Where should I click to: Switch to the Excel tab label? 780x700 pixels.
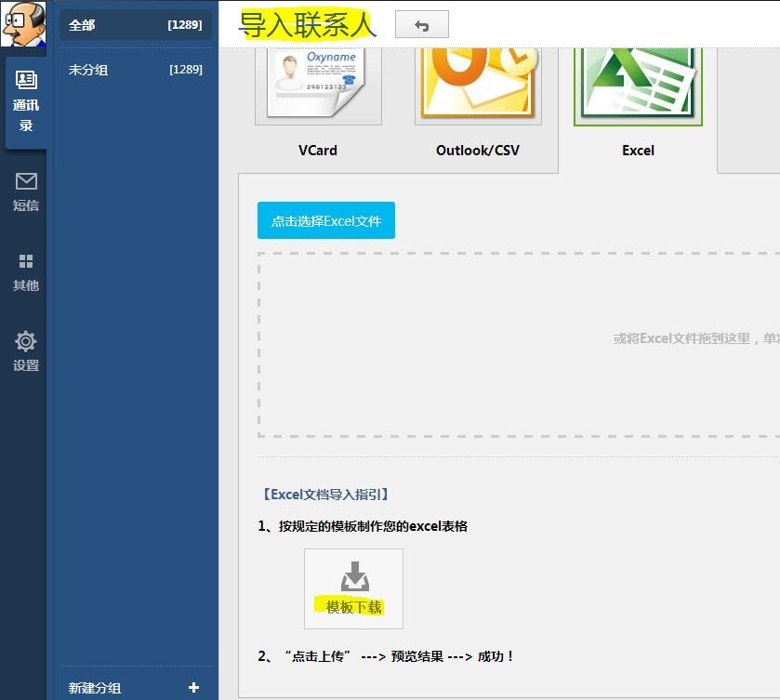(638, 151)
